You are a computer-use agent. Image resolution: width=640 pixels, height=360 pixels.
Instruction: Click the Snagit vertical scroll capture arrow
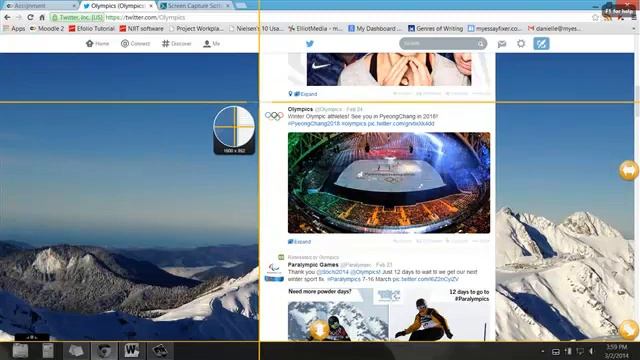(320, 330)
